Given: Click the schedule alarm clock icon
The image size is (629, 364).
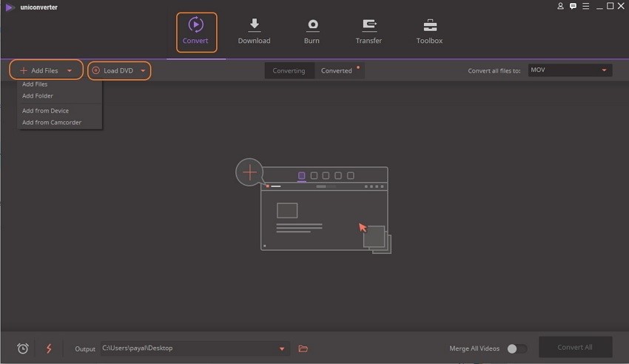Looking at the screenshot, I should coord(23,348).
